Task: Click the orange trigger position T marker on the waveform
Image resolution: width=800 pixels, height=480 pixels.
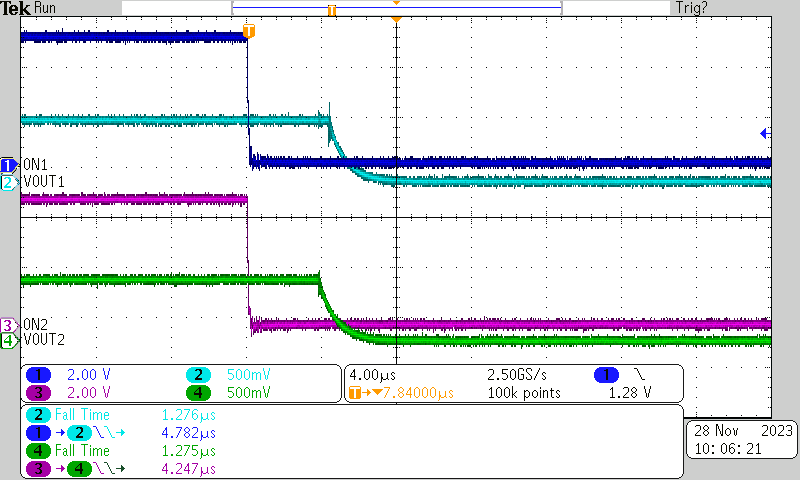Action: click(x=248, y=31)
